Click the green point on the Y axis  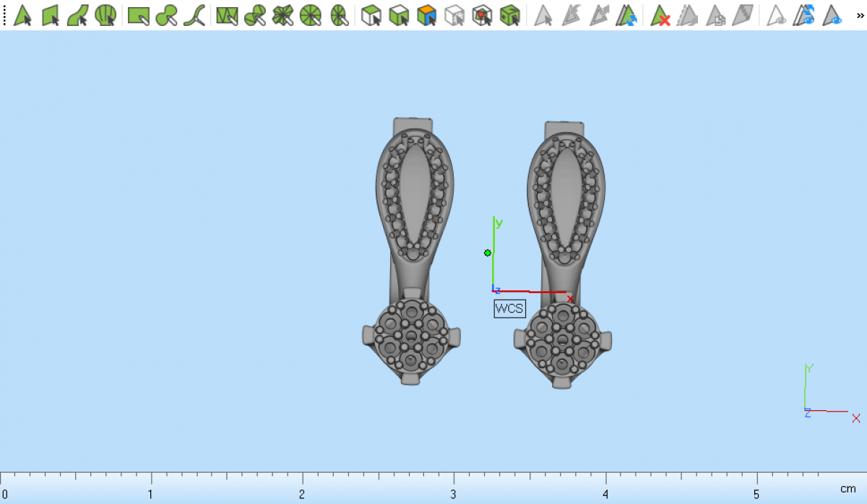tap(488, 253)
